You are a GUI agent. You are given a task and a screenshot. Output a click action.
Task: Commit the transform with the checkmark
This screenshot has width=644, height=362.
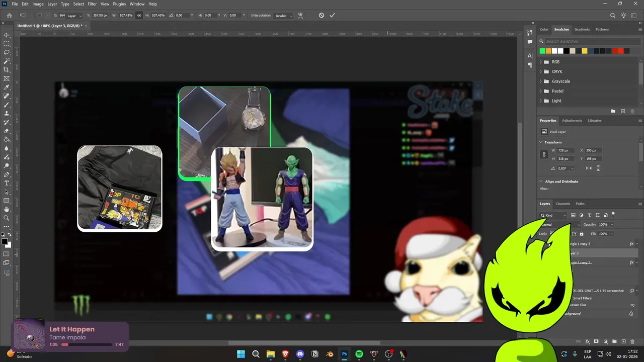pyautogui.click(x=332, y=15)
